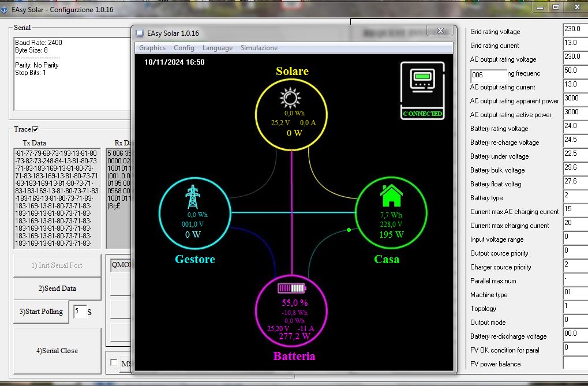This screenshot has width=588, height=386.
Task: Tick the checkbox beside the MS button
Action: click(x=114, y=363)
